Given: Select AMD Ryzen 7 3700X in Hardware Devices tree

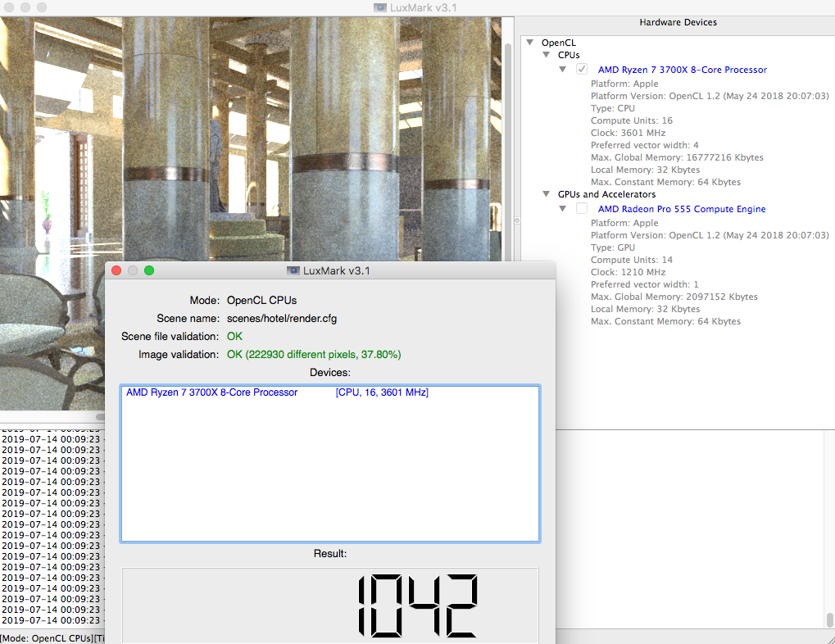Looking at the screenshot, I should point(682,70).
